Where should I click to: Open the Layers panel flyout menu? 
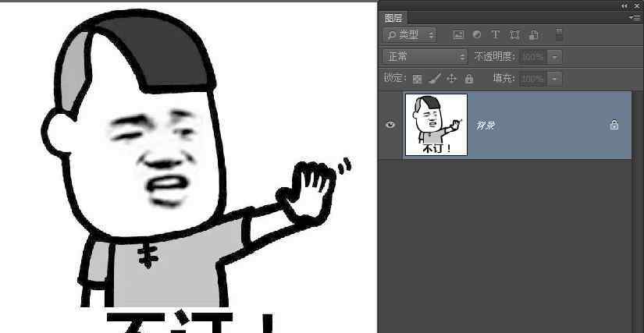[634, 18]
